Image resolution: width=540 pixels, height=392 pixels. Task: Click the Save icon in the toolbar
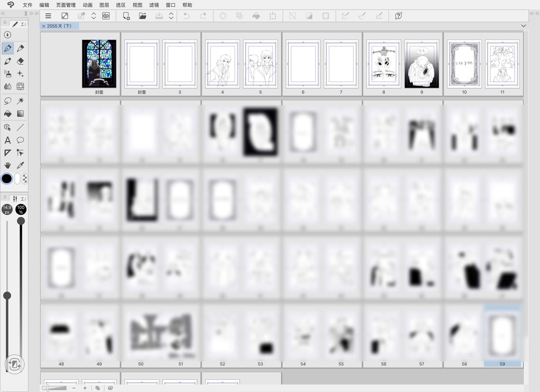[159, 16]
